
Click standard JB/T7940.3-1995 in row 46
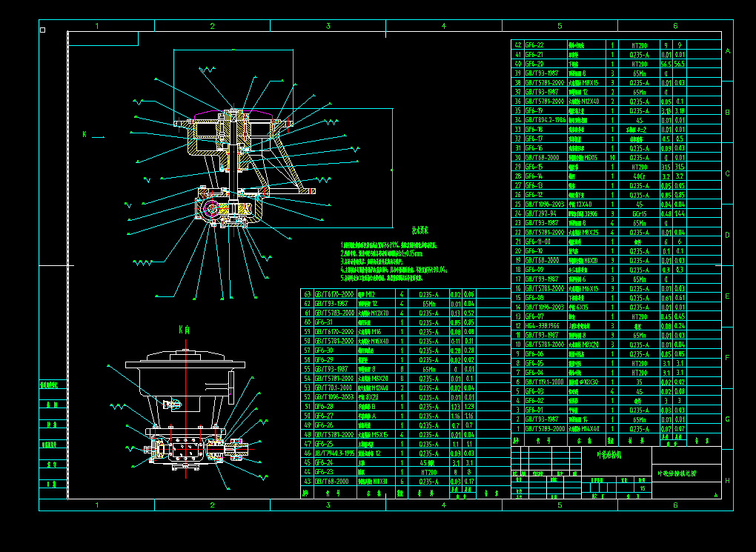pyautogui.click(x=334, y=453)
